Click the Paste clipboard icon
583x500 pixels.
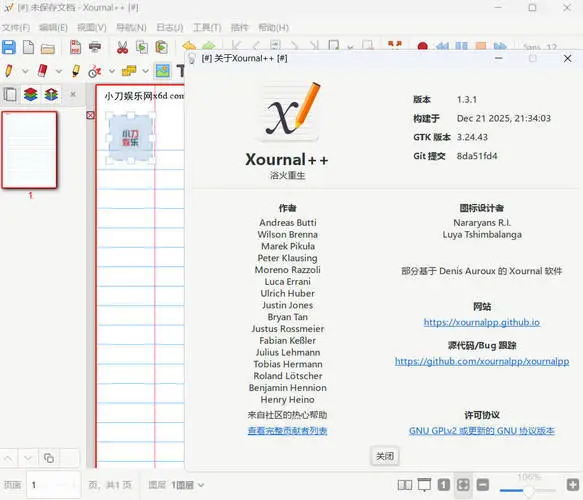click(161, 48)
